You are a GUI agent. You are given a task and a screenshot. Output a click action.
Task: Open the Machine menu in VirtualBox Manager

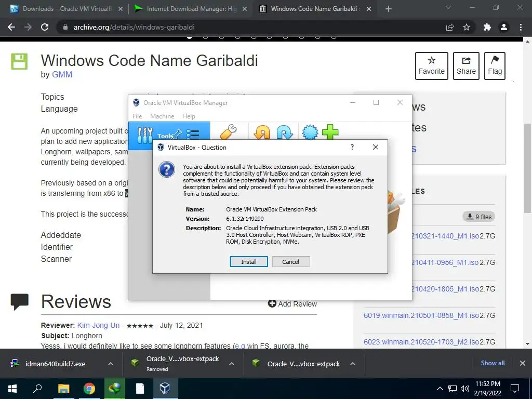(x=162, y=116)
